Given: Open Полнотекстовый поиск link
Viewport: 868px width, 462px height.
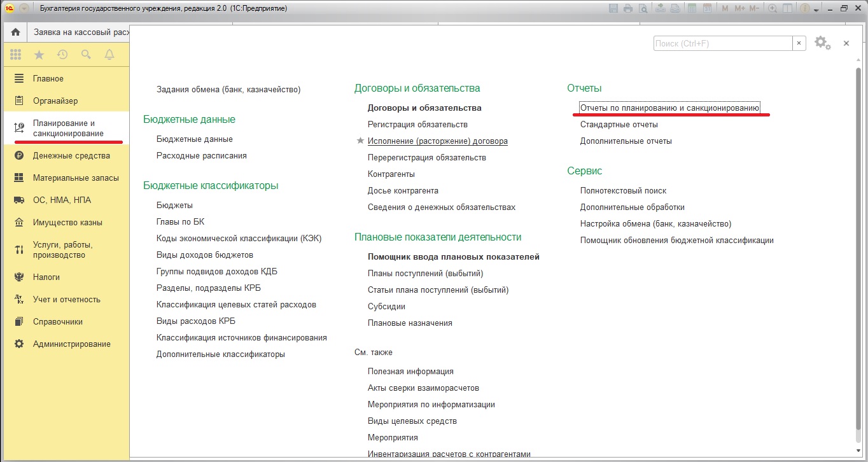Looking at the screenshot, I should pos(624,191).
